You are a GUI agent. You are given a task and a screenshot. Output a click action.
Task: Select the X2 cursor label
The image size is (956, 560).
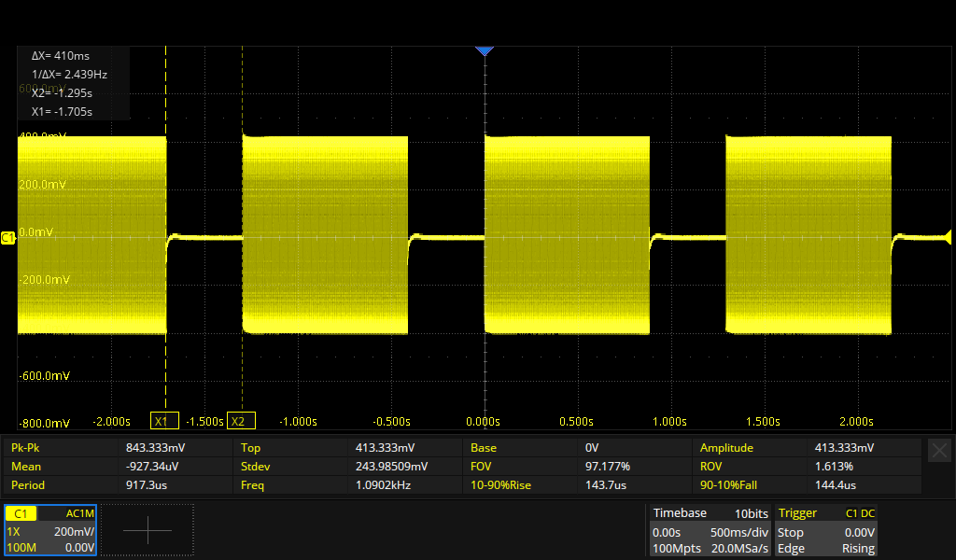[x=242, y=421]
